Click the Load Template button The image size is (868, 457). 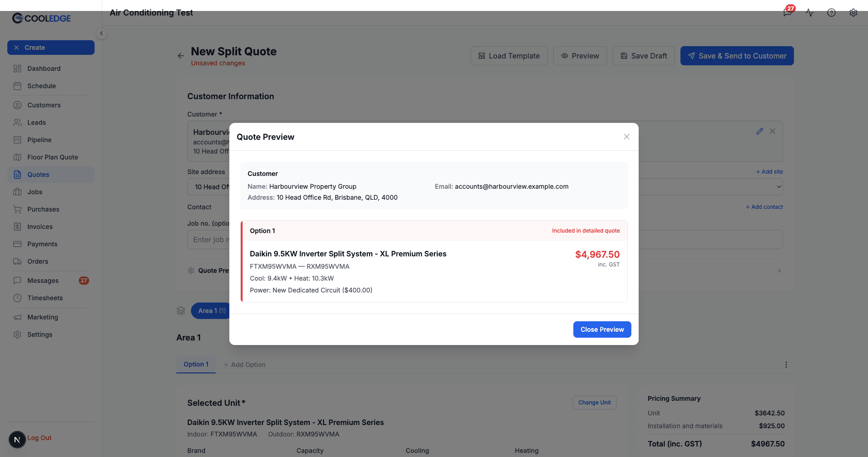(509, 56)
